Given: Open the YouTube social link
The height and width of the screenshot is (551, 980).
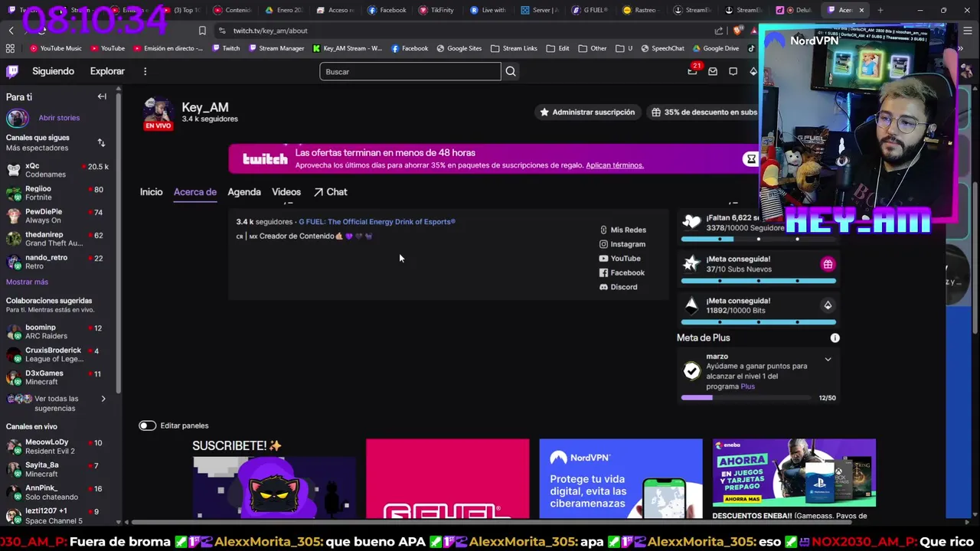Looking at the screenshot, I should coord(619,259).
